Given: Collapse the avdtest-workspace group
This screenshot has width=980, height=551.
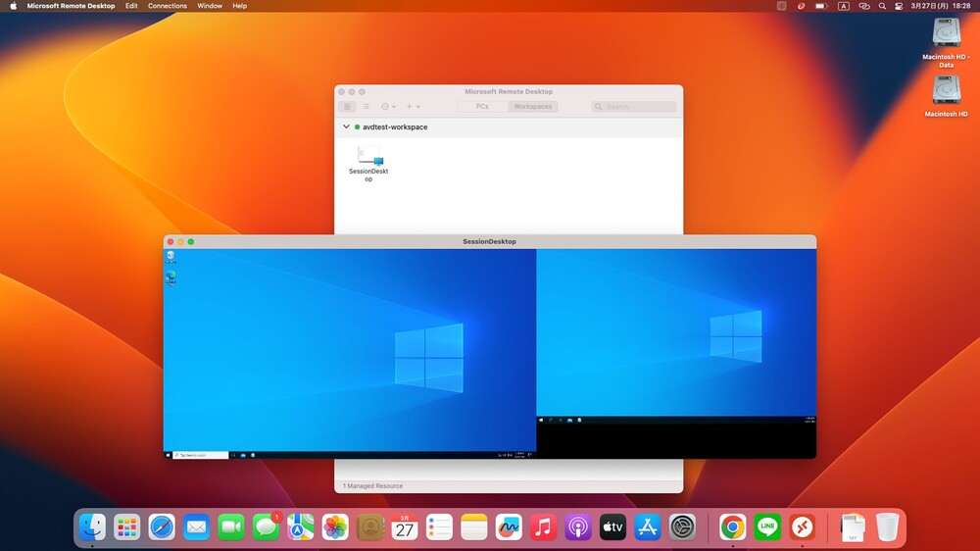Looking at the screenshot, I should (346, 126).
